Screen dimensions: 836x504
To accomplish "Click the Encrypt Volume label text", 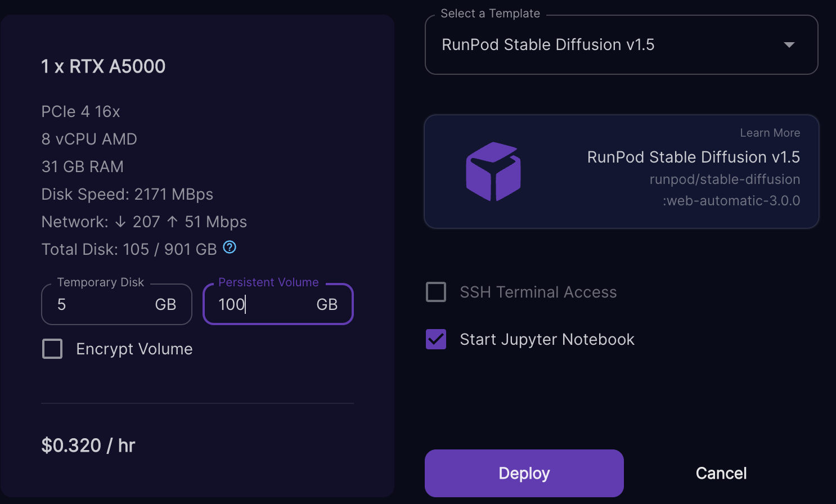I will (134, 349).
